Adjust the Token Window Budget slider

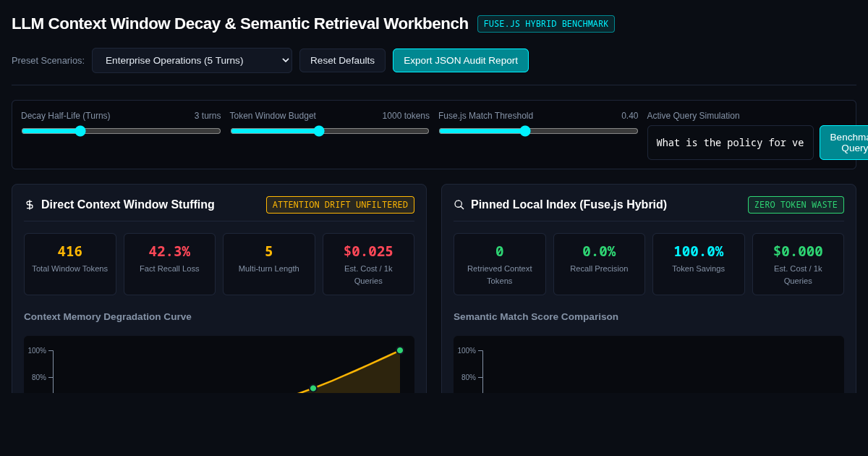pos(330,131)
